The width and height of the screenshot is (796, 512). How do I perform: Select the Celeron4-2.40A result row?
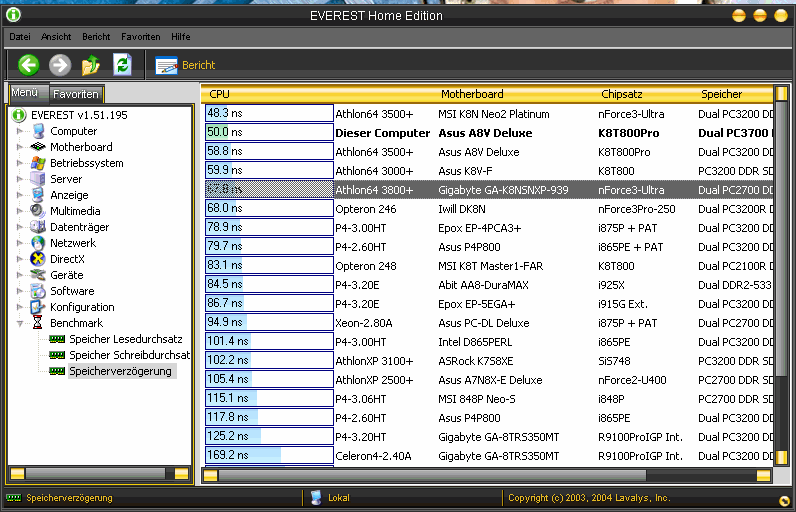point(488,456)
